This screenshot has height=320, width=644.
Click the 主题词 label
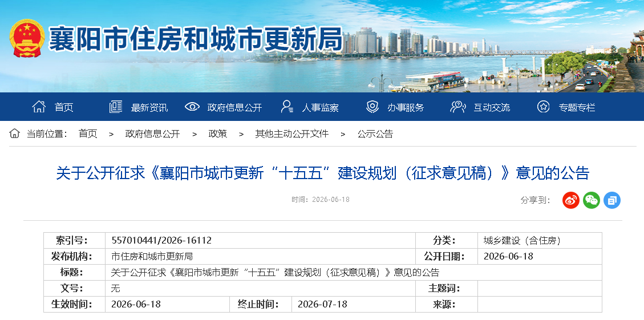click(444, 289)
